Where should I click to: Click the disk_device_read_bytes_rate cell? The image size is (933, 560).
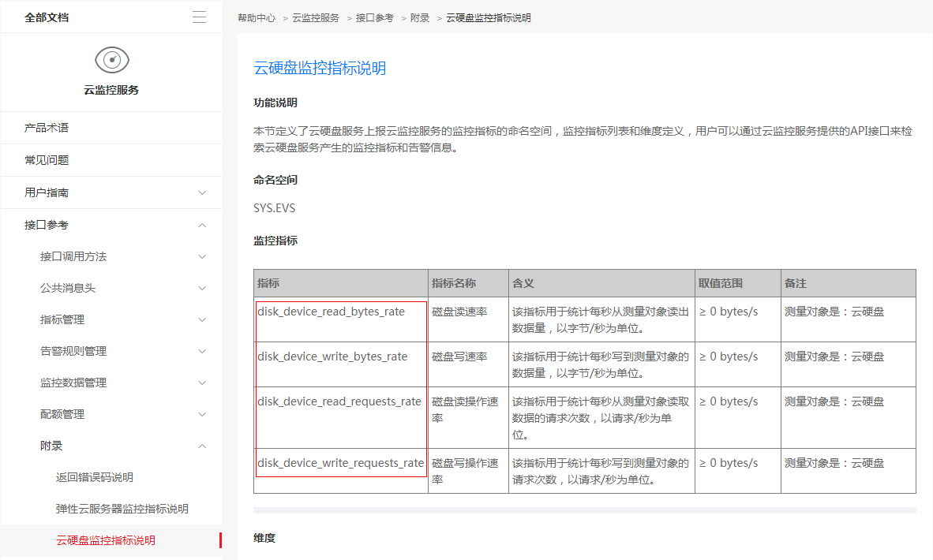tap(341, 319)
